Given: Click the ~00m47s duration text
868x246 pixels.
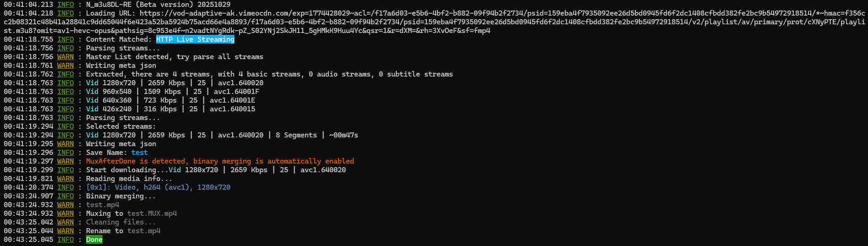Looking at the screenshot, I should pyautogui.click(x=344, y=135).
